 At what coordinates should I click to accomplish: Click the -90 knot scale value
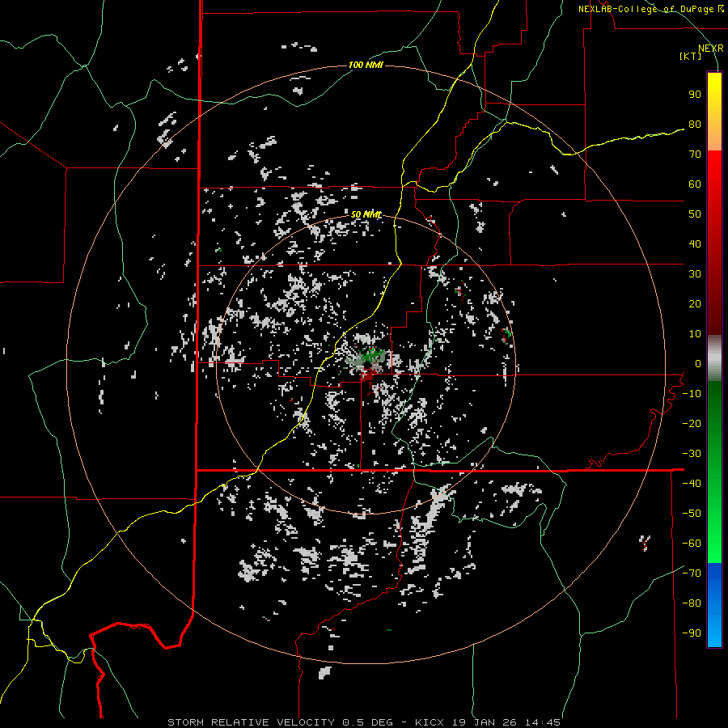tap(692, 633)
